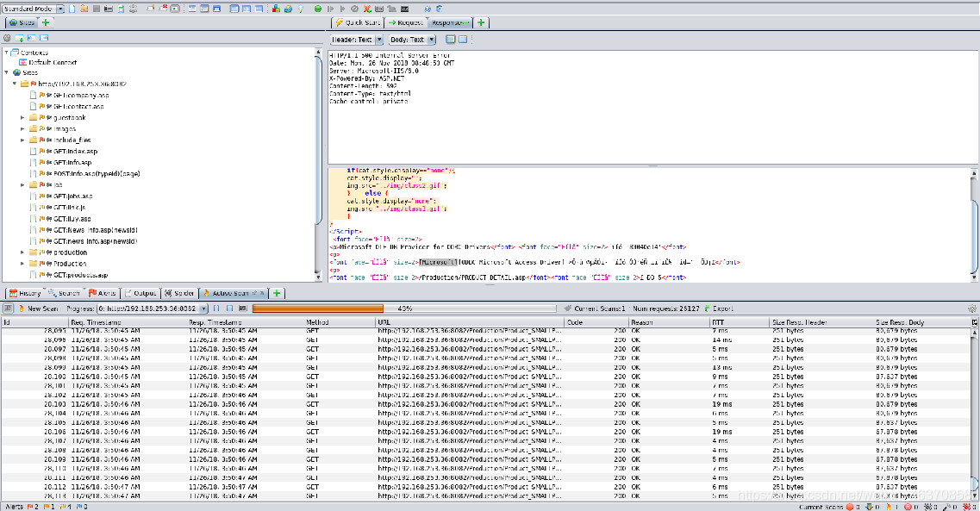Click the first show-tabs icon in the toolbar

(151, 9)
